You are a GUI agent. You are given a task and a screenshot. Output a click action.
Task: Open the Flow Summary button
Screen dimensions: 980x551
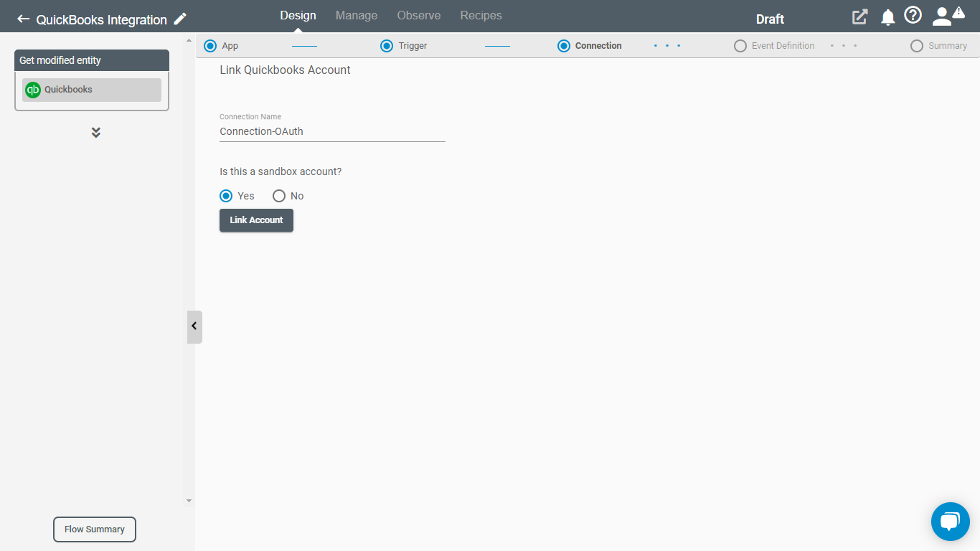pos(95,529)
